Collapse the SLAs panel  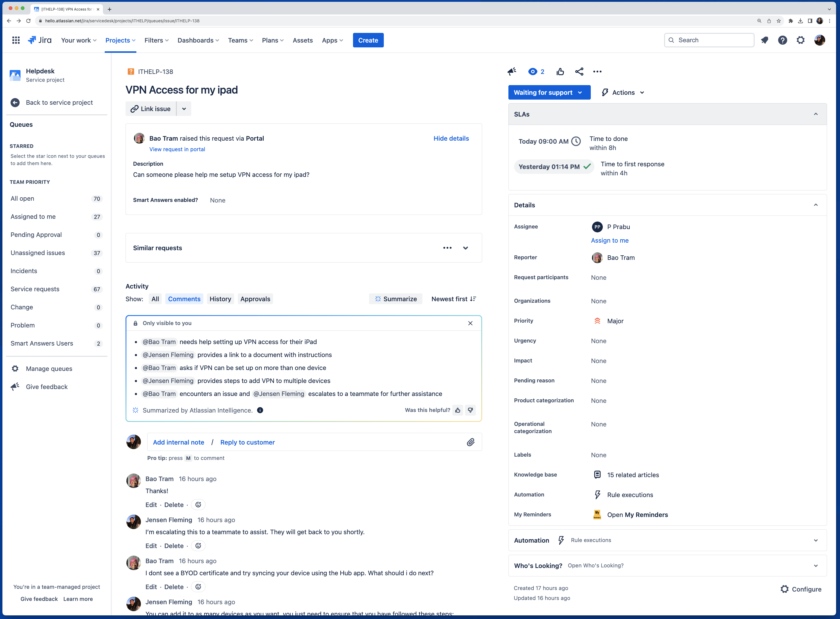[816, 114]
